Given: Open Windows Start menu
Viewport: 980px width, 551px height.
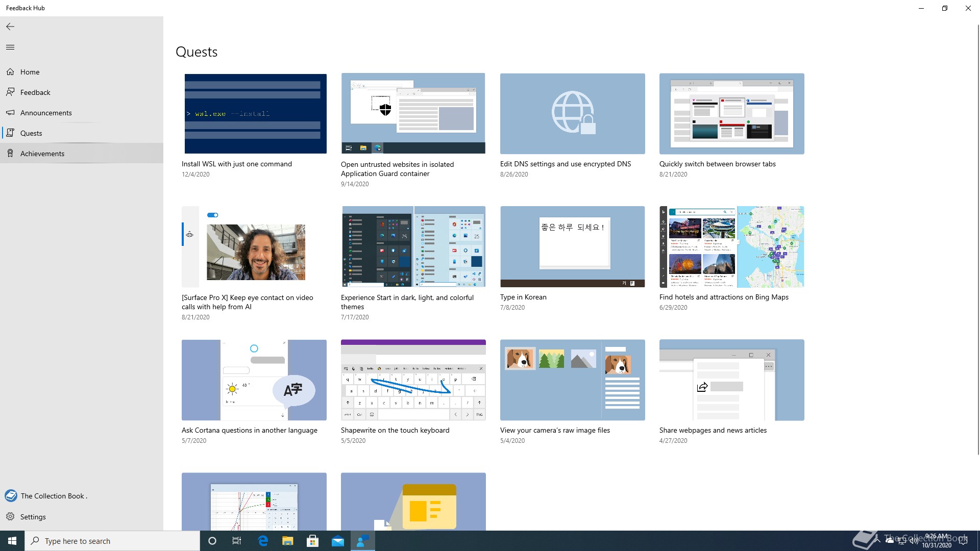Looking at the screenshot, I should pos(12,541).
